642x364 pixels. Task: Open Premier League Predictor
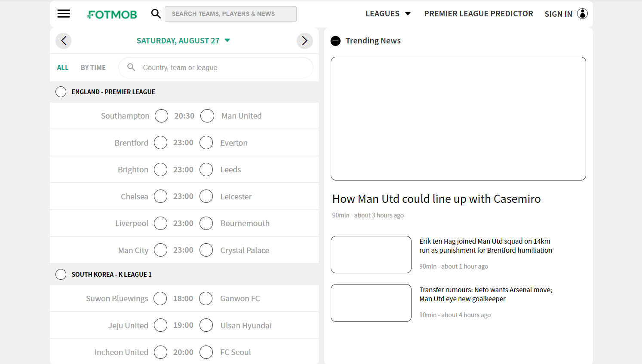pyautogui.click(x=479, y=14)
